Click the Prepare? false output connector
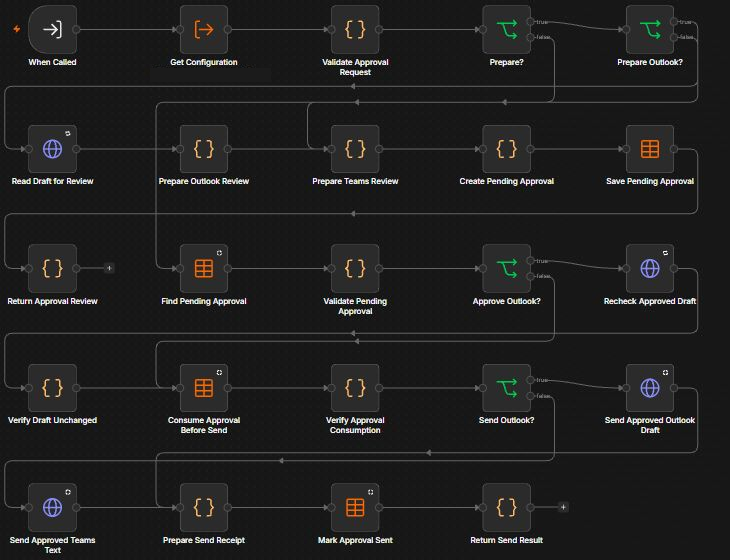Viewport: 730px width, 560px height. 530,37
